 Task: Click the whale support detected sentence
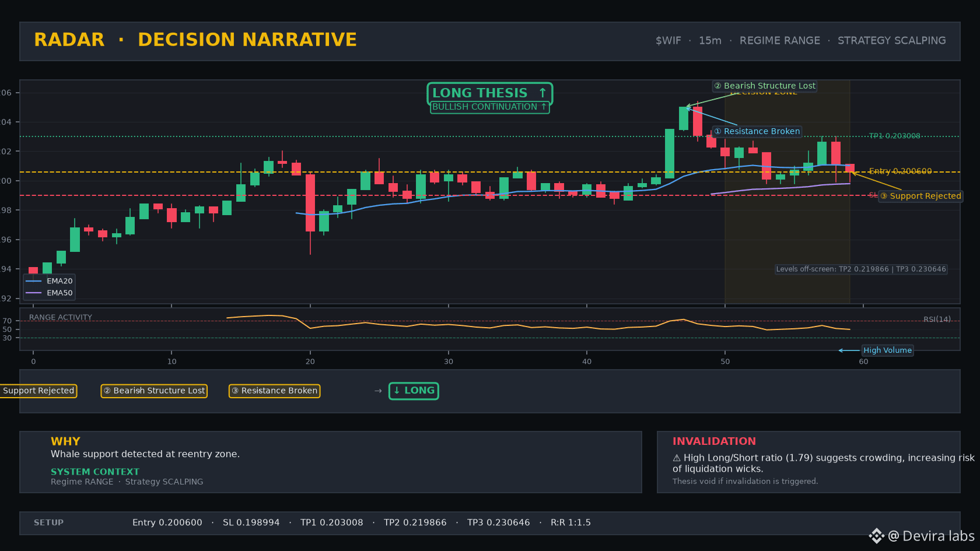tap(145, 454)
